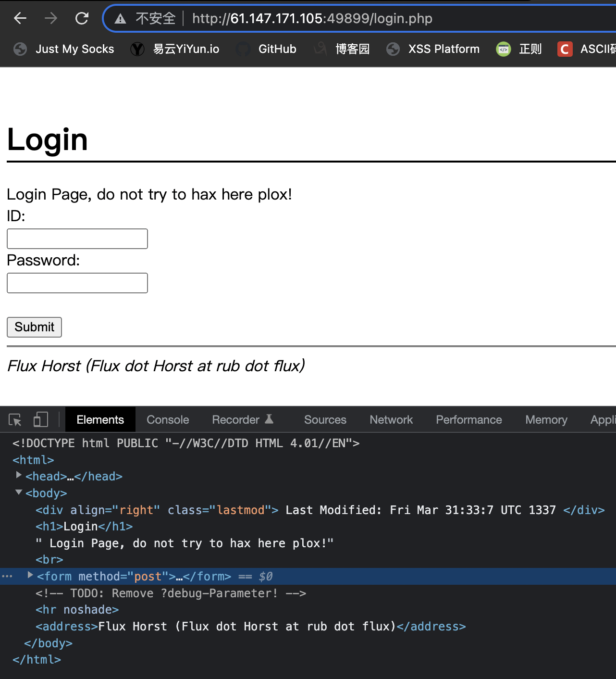Open the 博客园 bookmark
Screen dimensions: 616x679
click(342, 49)
